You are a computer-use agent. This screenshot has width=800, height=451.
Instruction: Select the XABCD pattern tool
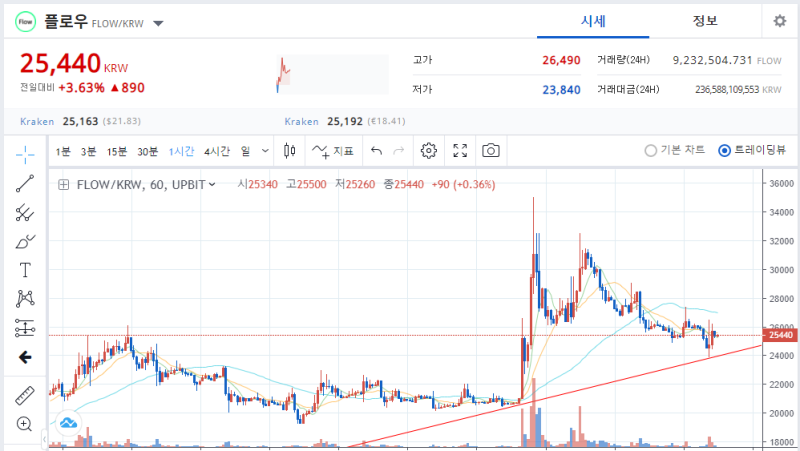(24, 298)
